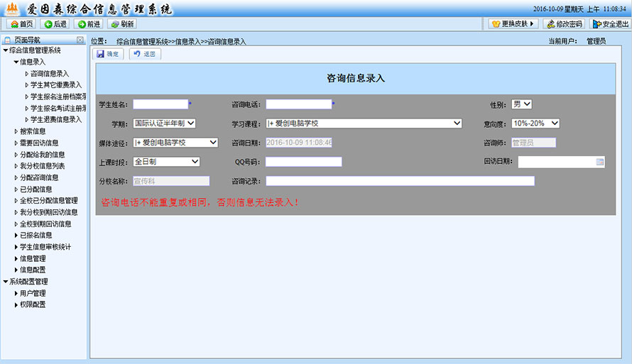Refresh the page with 刷新

coord(122,24)
